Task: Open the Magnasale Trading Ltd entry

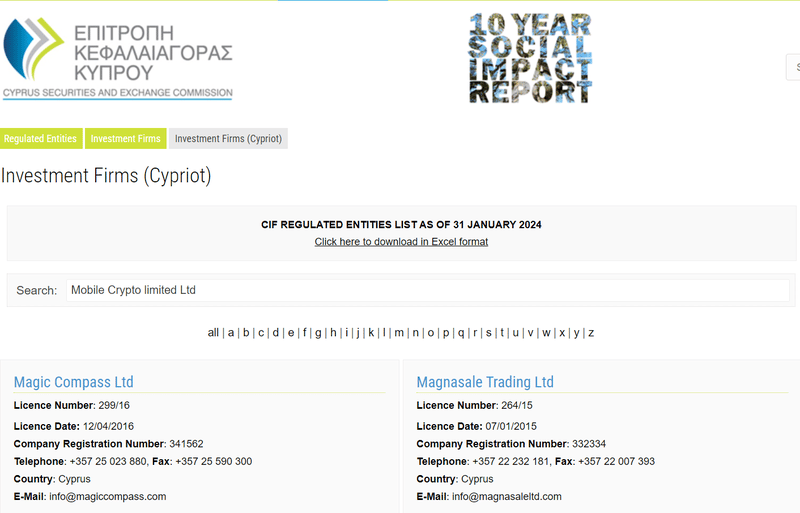Action: click(485, 382)
